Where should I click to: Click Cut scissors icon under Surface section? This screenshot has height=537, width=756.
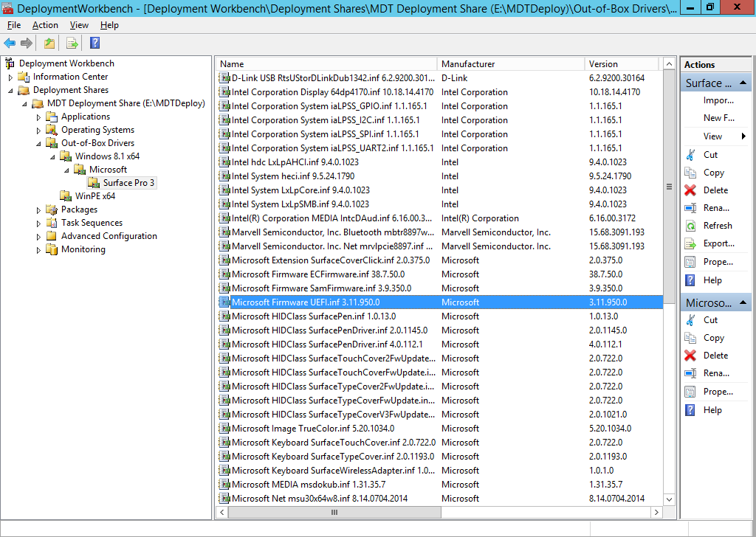coord(690,155)
